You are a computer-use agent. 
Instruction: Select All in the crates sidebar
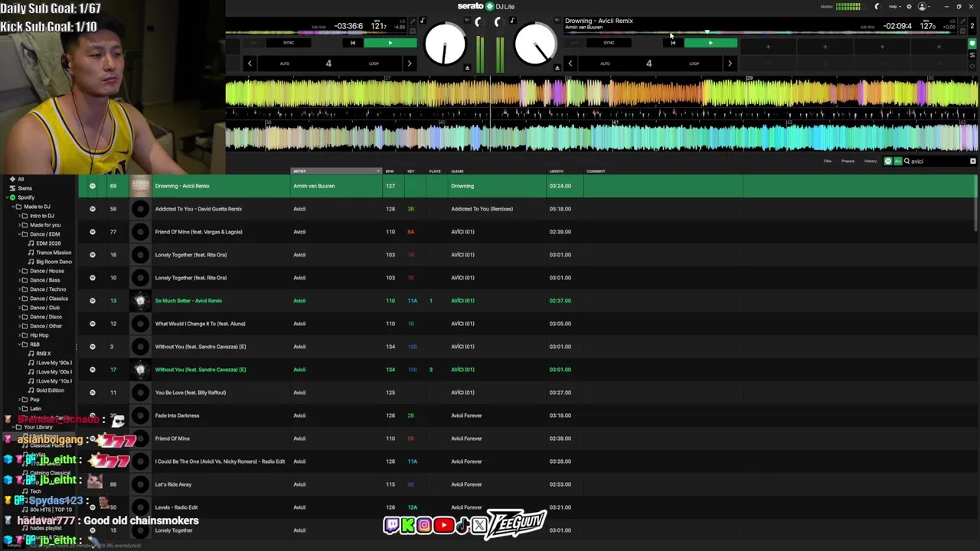tap(21, 179)
